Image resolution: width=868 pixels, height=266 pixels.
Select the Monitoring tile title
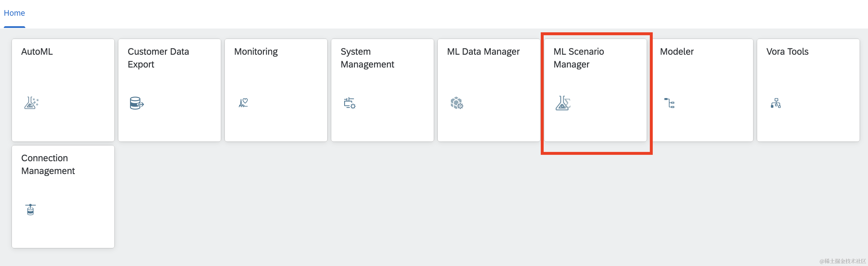pos(256,52)
